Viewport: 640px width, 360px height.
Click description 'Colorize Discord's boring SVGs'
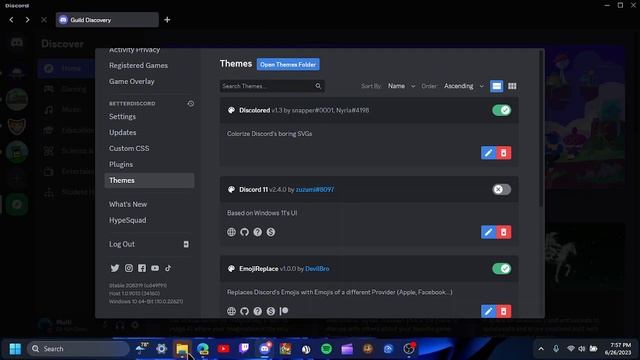(x=269, y=134)
